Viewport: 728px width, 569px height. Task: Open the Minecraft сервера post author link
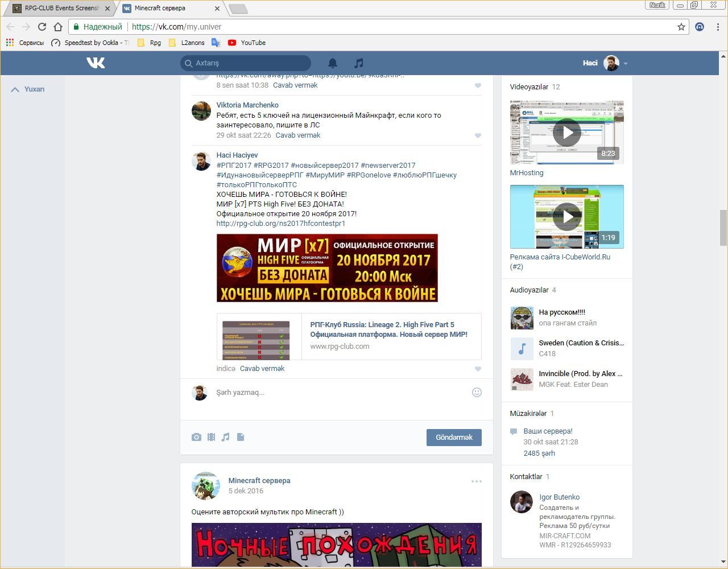click(259, 481)
